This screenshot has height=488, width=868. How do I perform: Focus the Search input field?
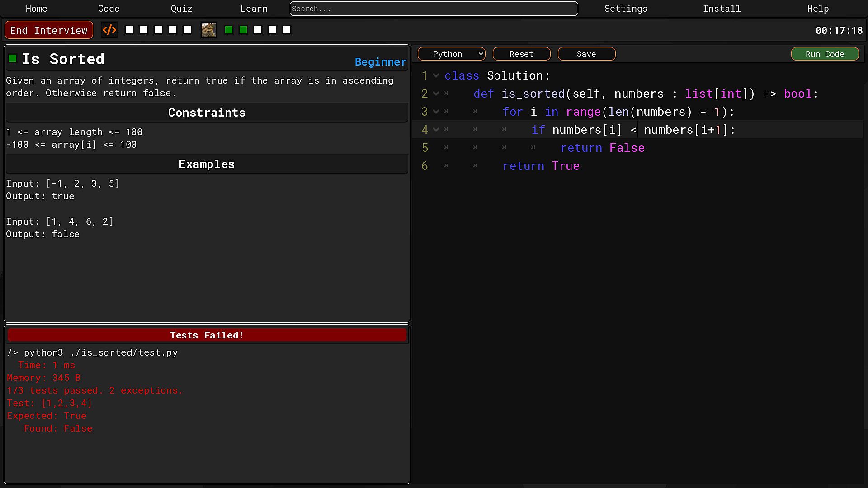pos(434,9)
